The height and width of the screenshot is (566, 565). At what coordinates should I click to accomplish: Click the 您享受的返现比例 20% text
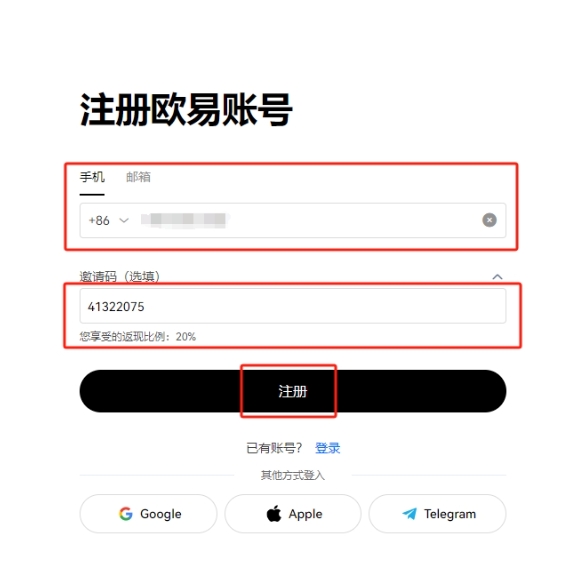(x=138, y=336)
